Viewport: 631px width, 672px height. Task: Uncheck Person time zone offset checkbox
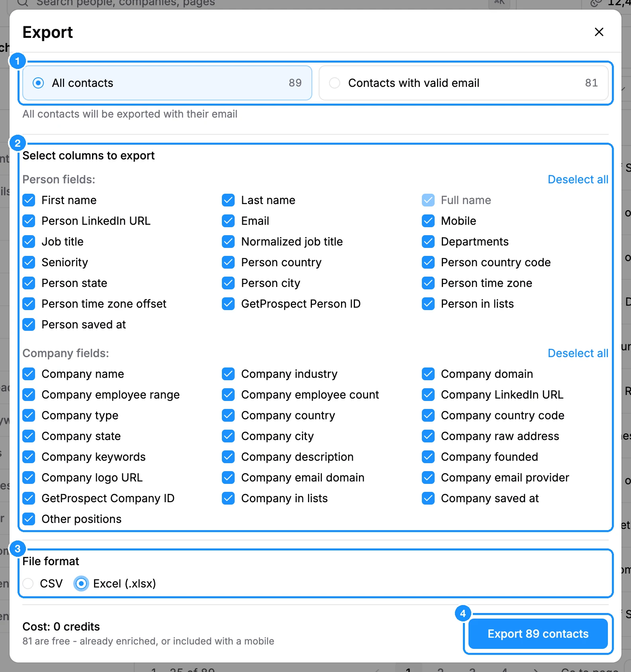tap(29, 304)
